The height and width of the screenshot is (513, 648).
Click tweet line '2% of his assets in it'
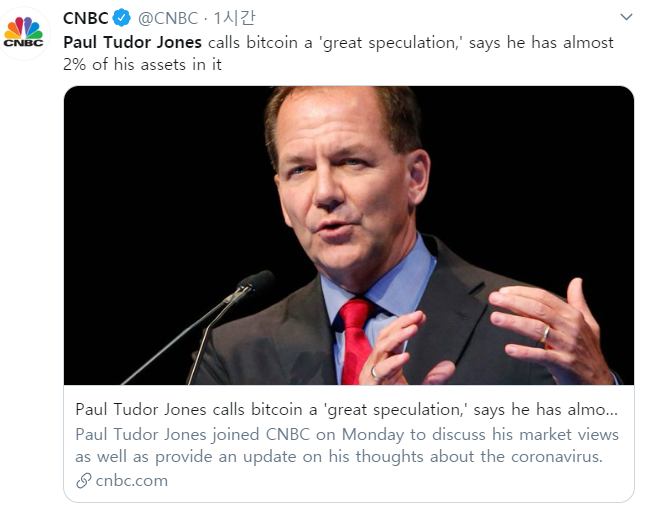(142, 65)
